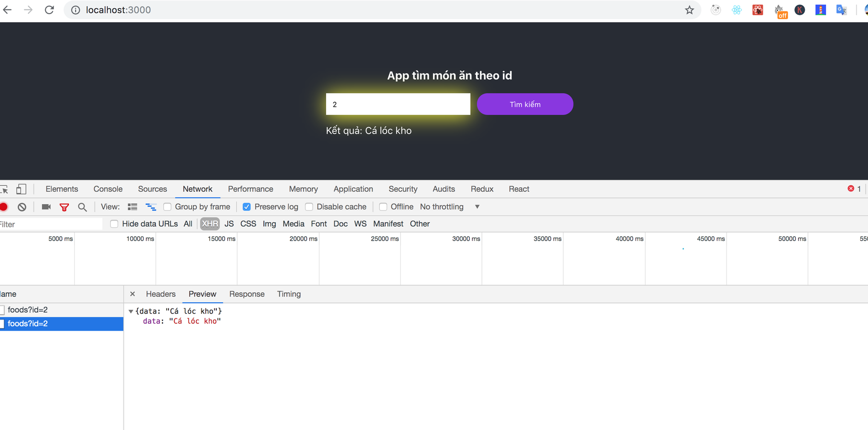
Task: Switch to waterfall overview view icon
Action: [151, 207]
